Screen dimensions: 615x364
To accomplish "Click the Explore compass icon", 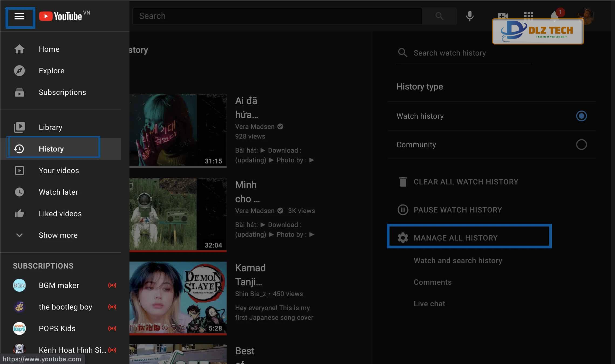I will (x=19, y=71).
